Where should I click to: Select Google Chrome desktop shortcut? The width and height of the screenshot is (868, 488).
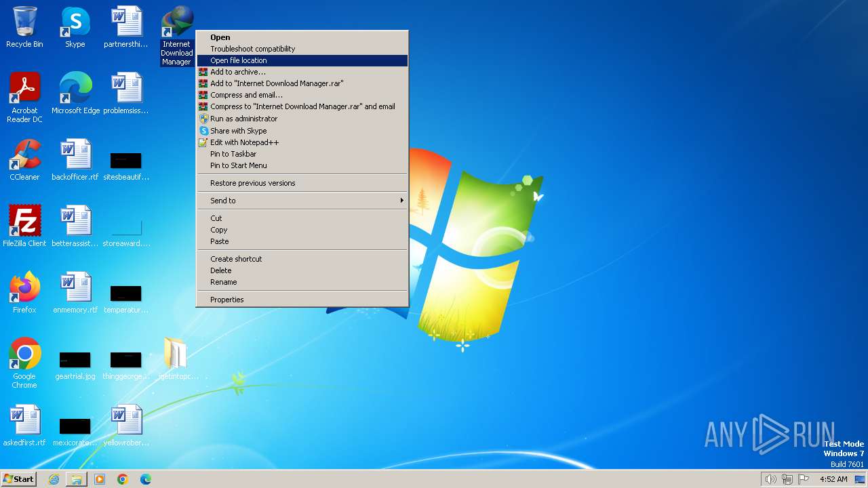[x=24, y=364]
